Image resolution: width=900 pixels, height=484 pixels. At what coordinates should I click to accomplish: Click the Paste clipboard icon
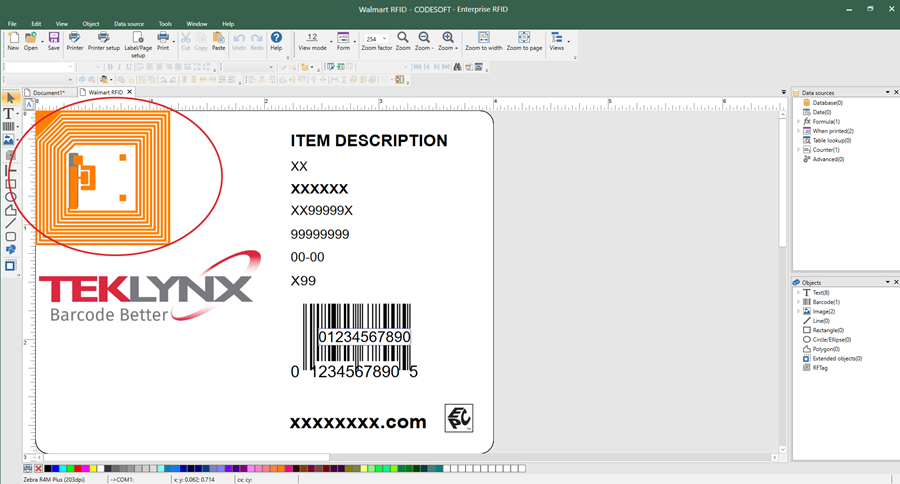[219, 38]
